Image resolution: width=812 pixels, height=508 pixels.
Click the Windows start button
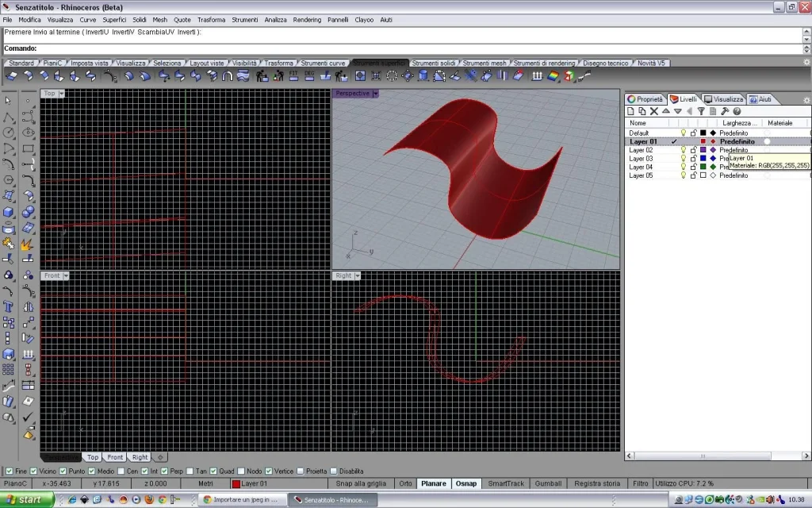pyautogui.click(x=27, y=500)
